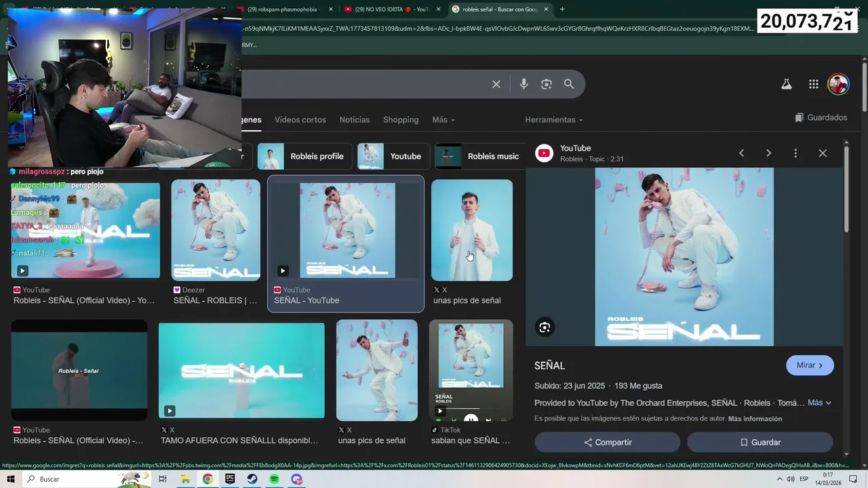Show hidden system tray icons
Image resolution: width=868 pixels, height=488 pixels.
779,479
